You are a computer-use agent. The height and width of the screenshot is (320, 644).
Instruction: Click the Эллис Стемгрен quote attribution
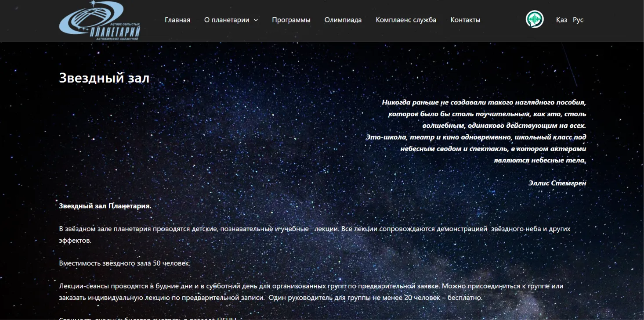click(557, 183)
